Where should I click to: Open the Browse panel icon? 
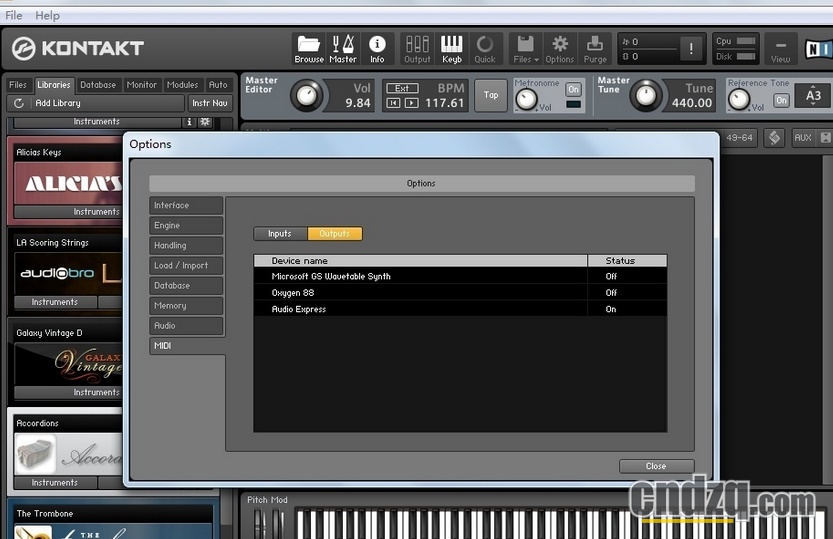pyautogui.click(x=309, y=49)
